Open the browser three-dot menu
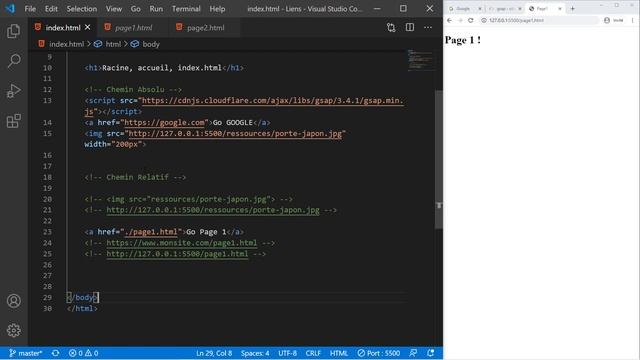This screenshot has width=640, height=360. [x=633, y=20]
